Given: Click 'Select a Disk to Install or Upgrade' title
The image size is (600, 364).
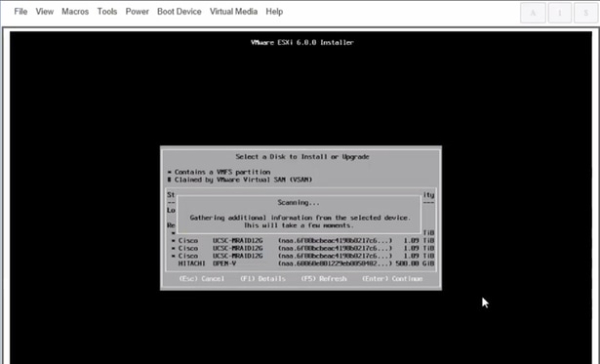Looking at the screenshot, I should (x=302, y=156).
